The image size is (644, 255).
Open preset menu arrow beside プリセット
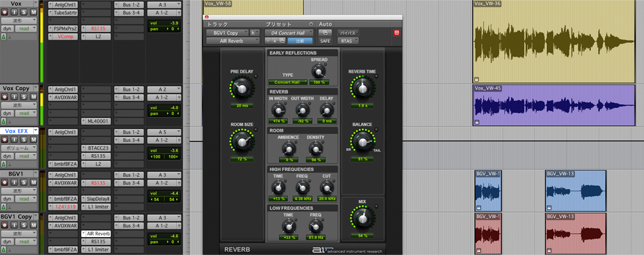coord(311,24)
